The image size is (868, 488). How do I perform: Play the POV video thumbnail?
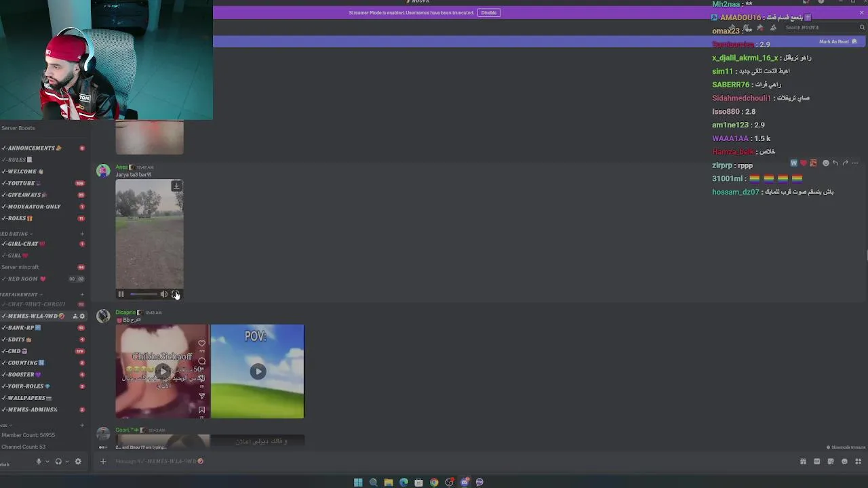tap(258, 371)
